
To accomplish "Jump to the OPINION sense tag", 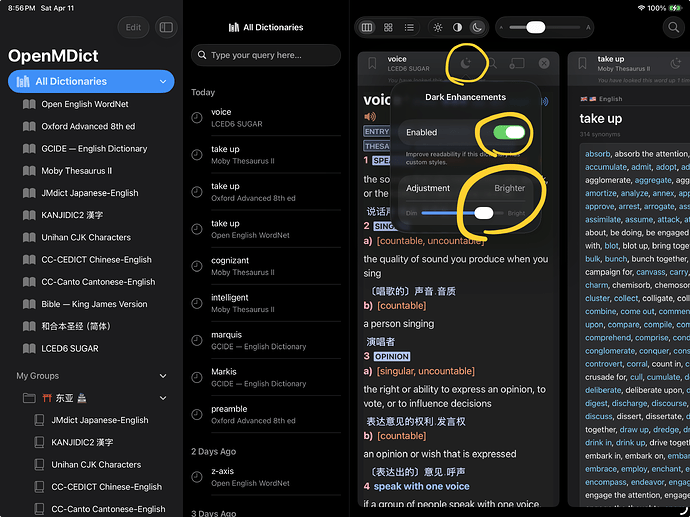I will [x=392, y=356].
